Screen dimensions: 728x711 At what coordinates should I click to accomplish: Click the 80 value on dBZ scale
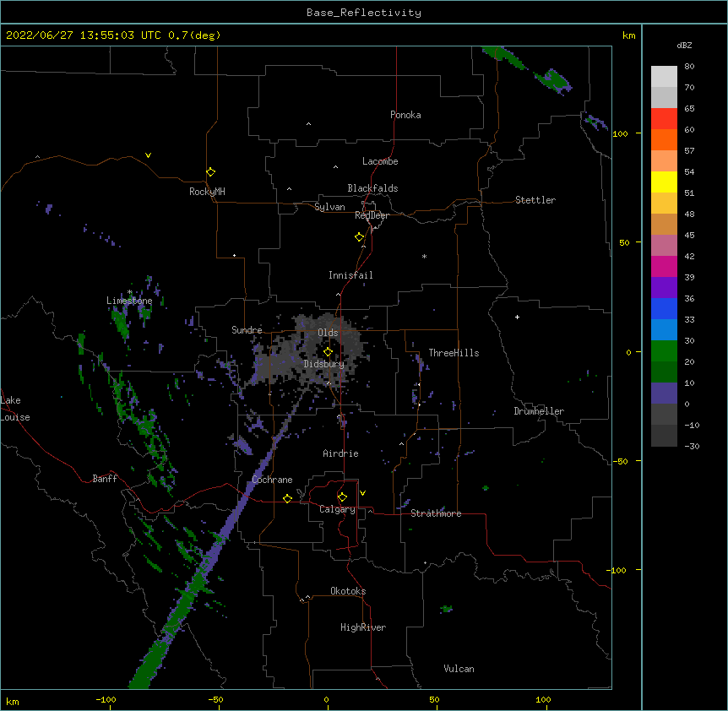pos(689,67)
